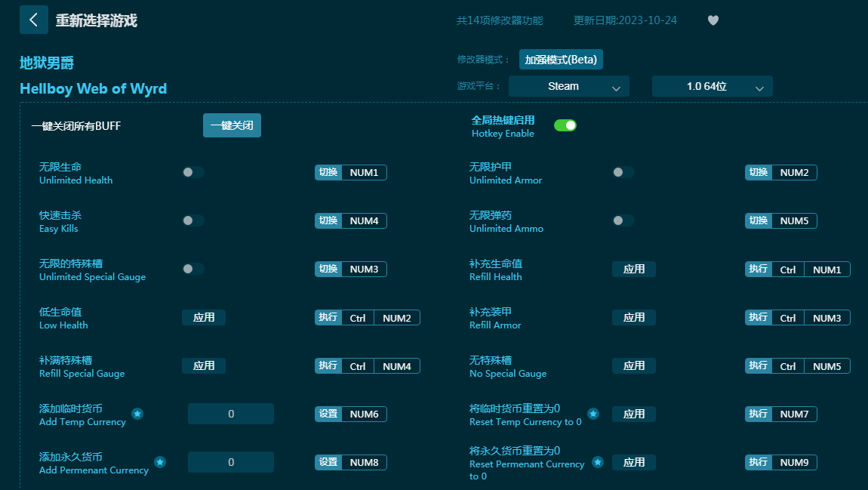Click the Add Permenant Currency value field

[230, 462]
